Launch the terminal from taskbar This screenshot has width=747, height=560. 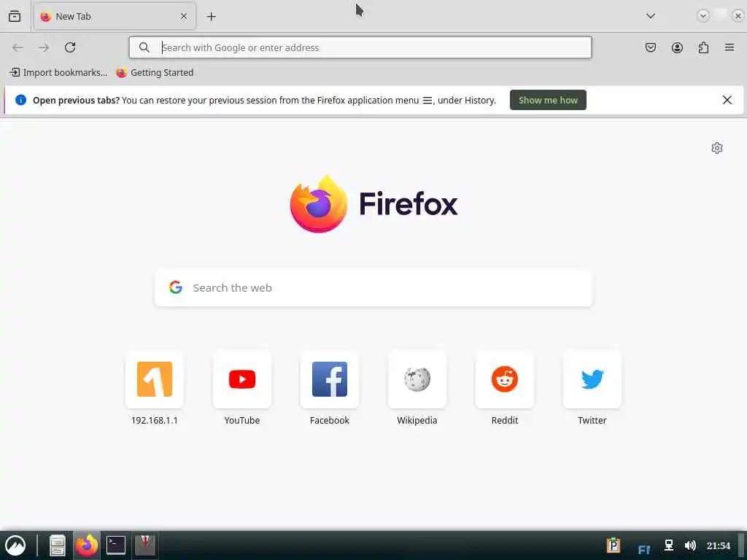[116, 545]
